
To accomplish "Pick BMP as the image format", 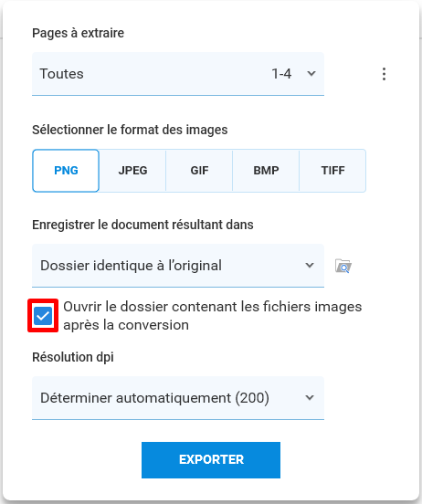I will click(x=266, y=171).
